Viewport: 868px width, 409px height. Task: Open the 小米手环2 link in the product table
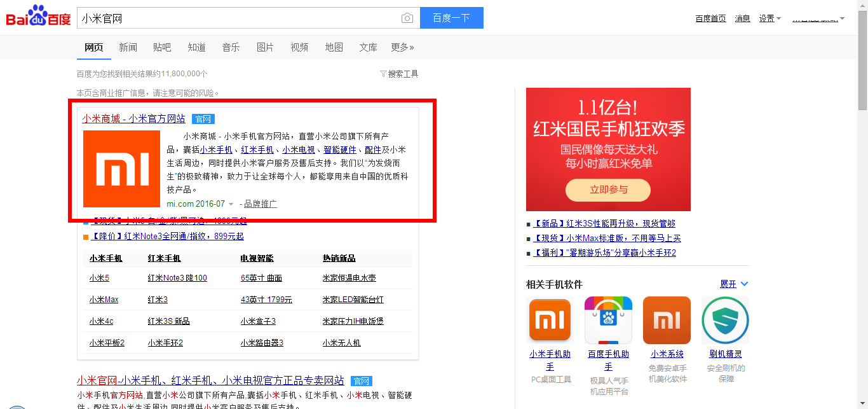(x=165, y=343)
